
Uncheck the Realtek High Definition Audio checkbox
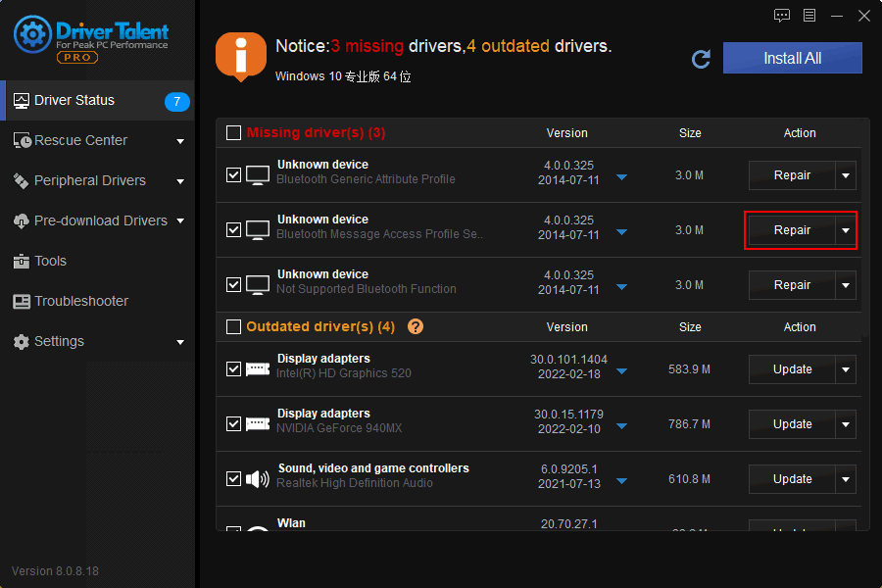(233, 479)
